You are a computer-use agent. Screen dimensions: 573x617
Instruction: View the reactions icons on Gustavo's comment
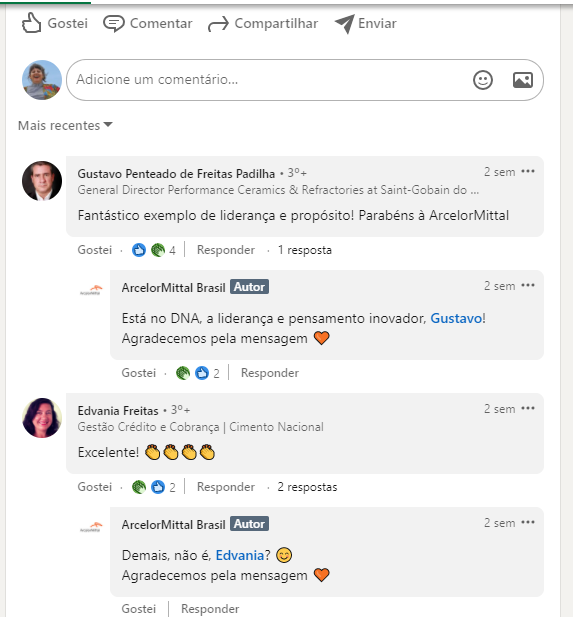[x=148, y=250]
